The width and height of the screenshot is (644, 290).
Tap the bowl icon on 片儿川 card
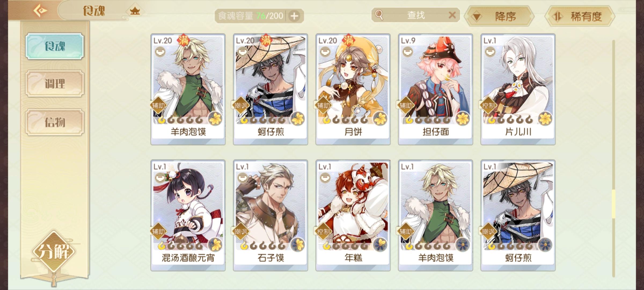pos(490,52)
